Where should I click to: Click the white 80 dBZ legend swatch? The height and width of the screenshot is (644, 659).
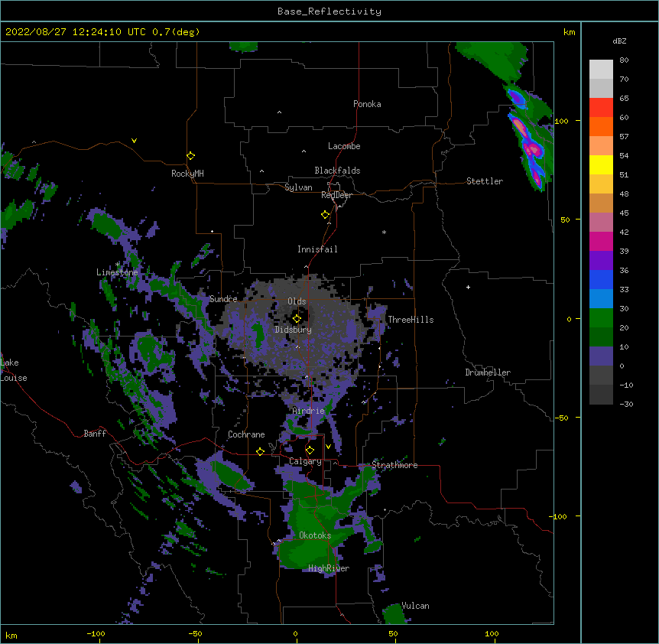click(601, 69)
